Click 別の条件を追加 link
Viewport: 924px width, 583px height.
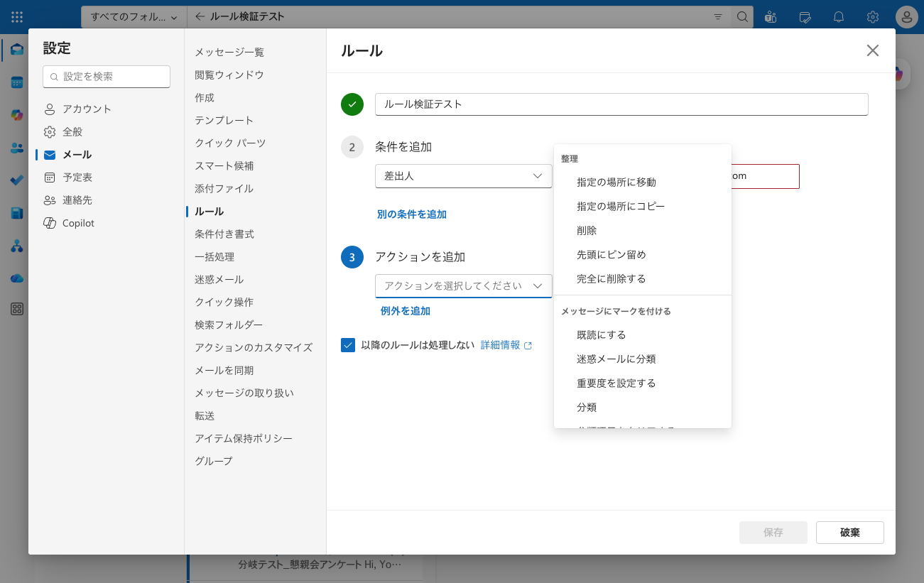[x=412, y=214]
